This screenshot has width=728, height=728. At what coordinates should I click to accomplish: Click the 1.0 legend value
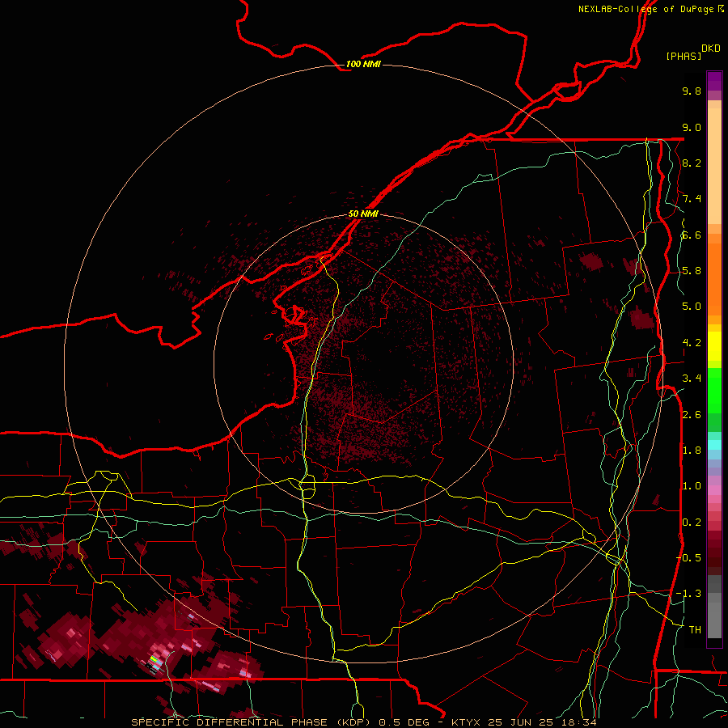pyautogui.click(x=692, y=486)
